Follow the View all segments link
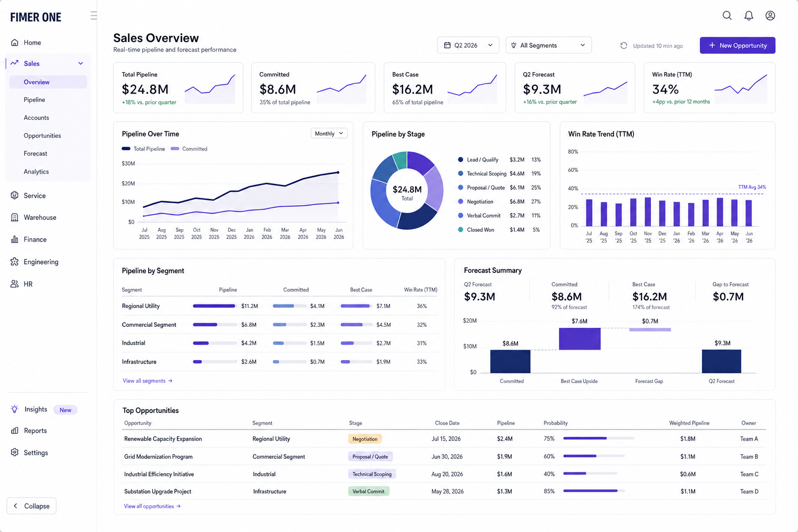 pyautogui.click(x=148, y=381)
